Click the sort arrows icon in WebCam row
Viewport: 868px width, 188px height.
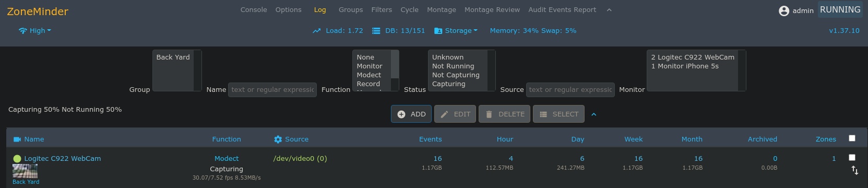pyautogui.click(x=854, y=170)
